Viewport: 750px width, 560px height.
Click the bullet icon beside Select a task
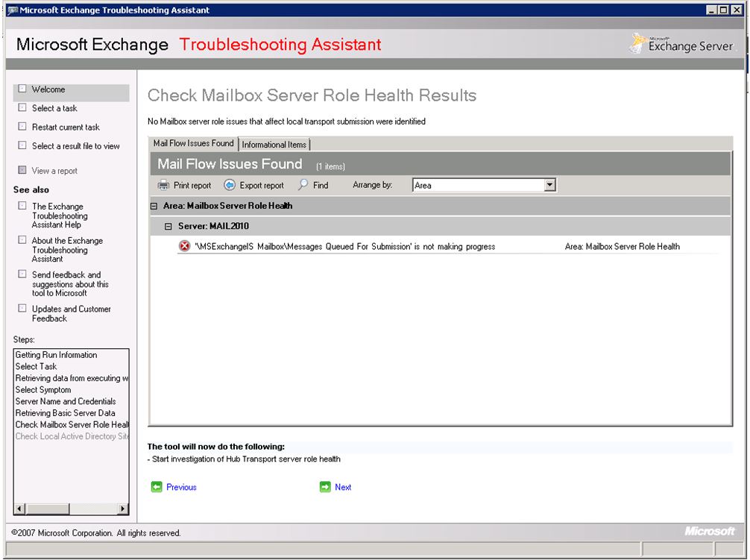22,107
